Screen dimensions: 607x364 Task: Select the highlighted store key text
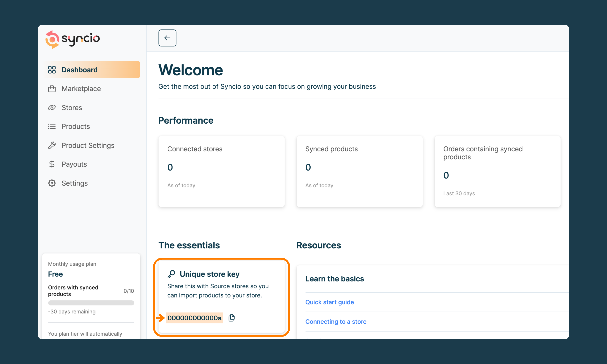coord(194,318)
